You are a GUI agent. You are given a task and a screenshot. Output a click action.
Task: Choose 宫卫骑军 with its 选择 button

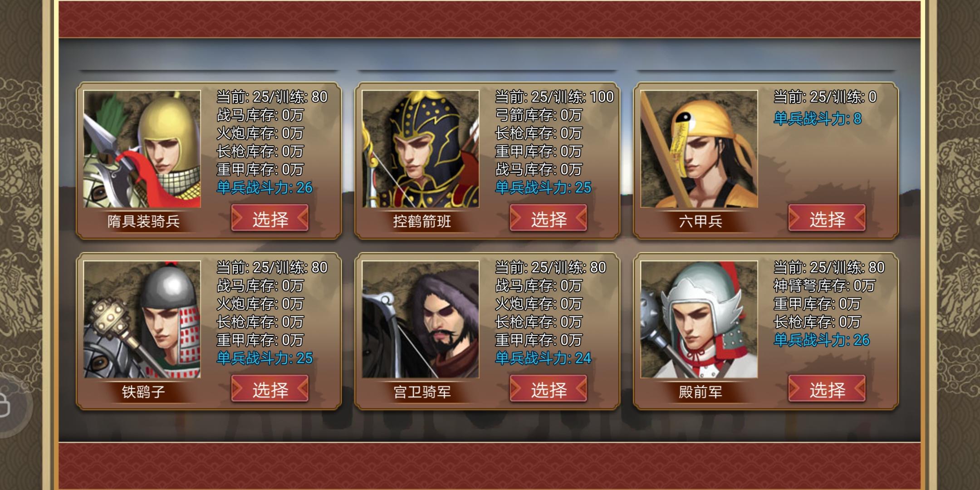tap(549, 389)
